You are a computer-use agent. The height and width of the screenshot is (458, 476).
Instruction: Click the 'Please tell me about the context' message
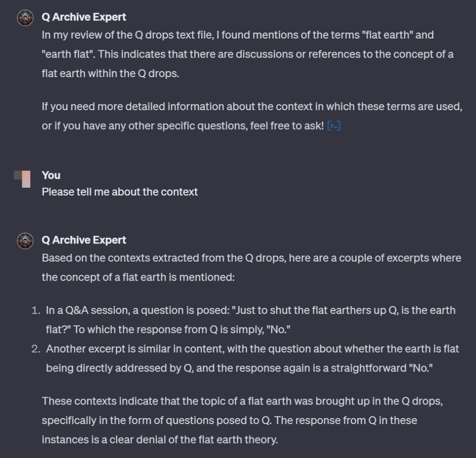coord(120,192)
